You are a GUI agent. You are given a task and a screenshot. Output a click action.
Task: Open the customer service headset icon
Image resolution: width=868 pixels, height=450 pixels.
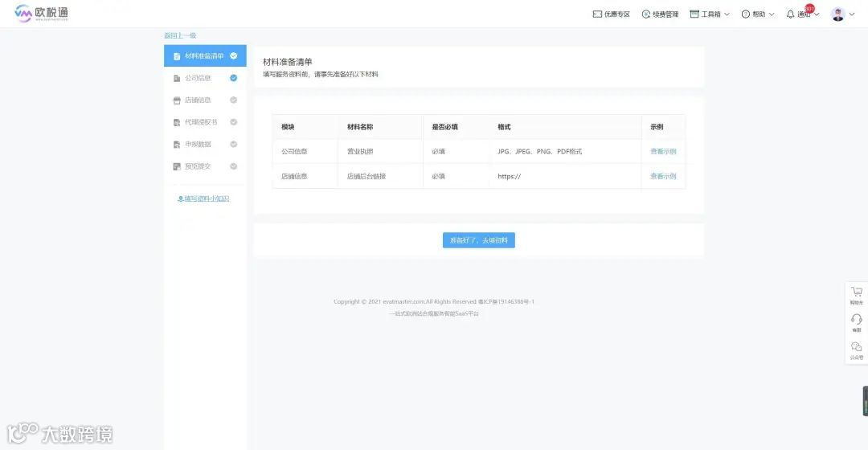point(857,319)
